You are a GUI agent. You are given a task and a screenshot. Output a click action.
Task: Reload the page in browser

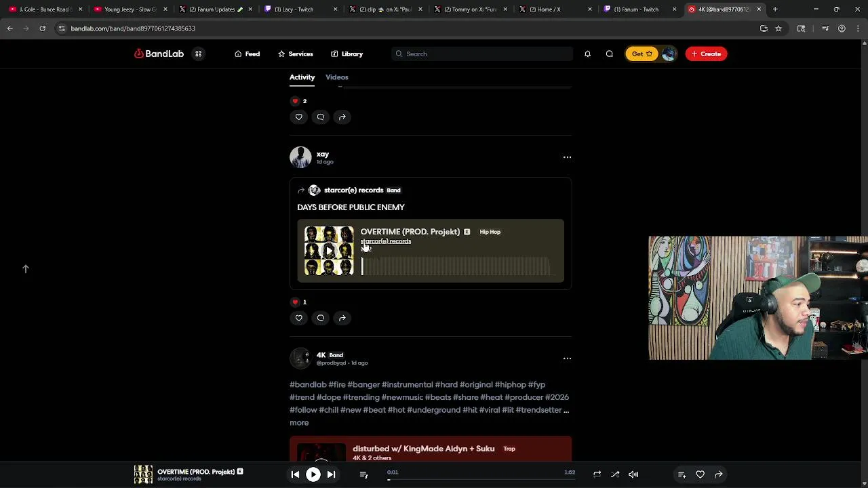coord(42,28)
